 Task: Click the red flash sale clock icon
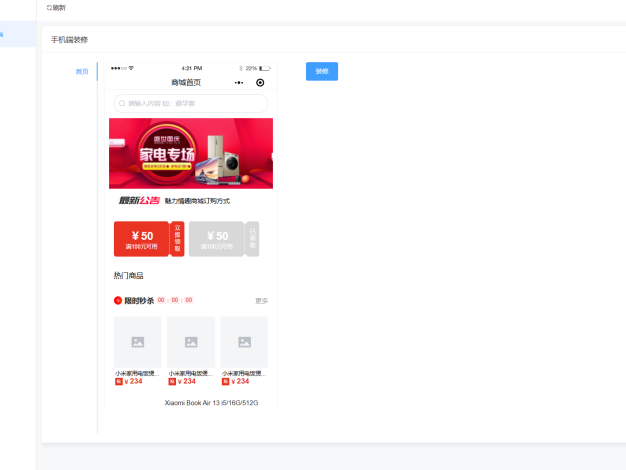click(x=118, y=300)
